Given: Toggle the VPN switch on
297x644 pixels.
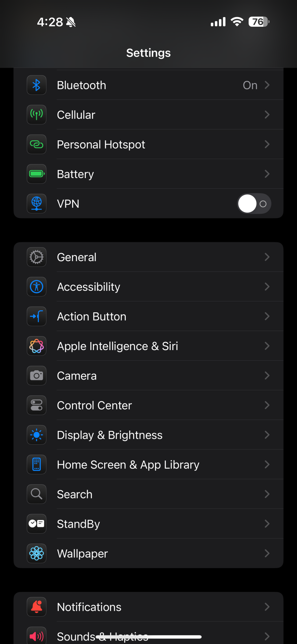Looking at the screenshot, I should tap(254, 204).
